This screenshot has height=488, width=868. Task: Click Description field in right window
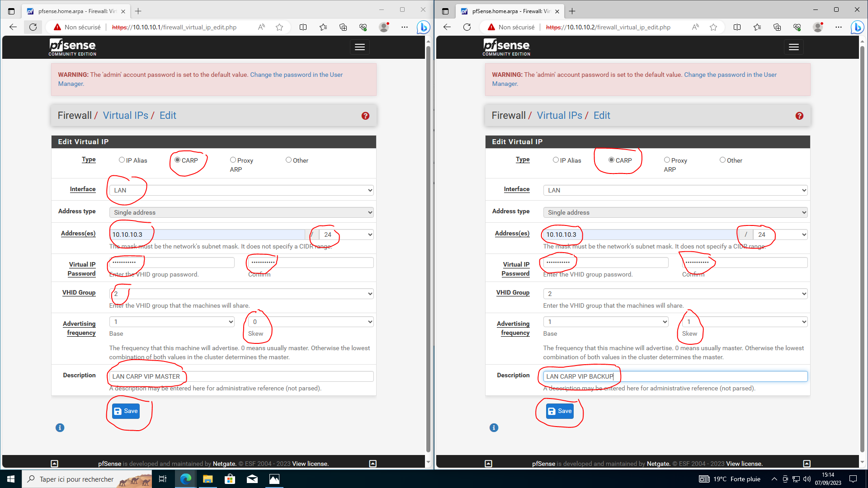(x=675, y=376)
